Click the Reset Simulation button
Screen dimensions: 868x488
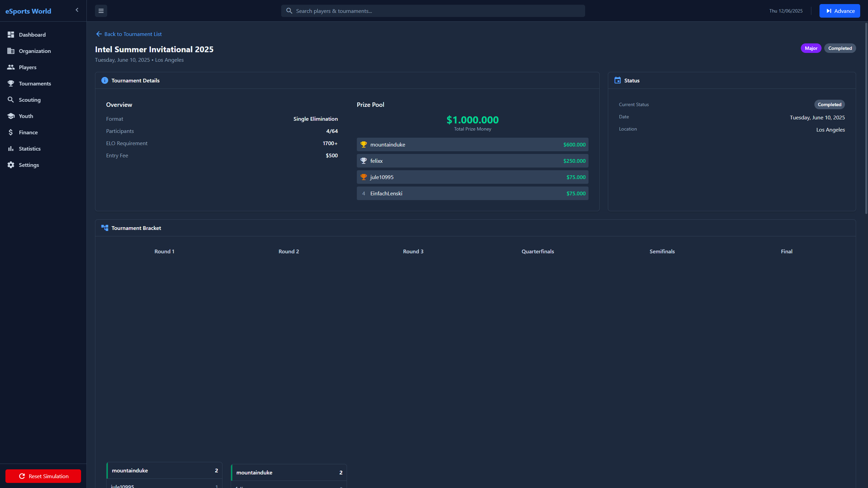click(43, 476)
